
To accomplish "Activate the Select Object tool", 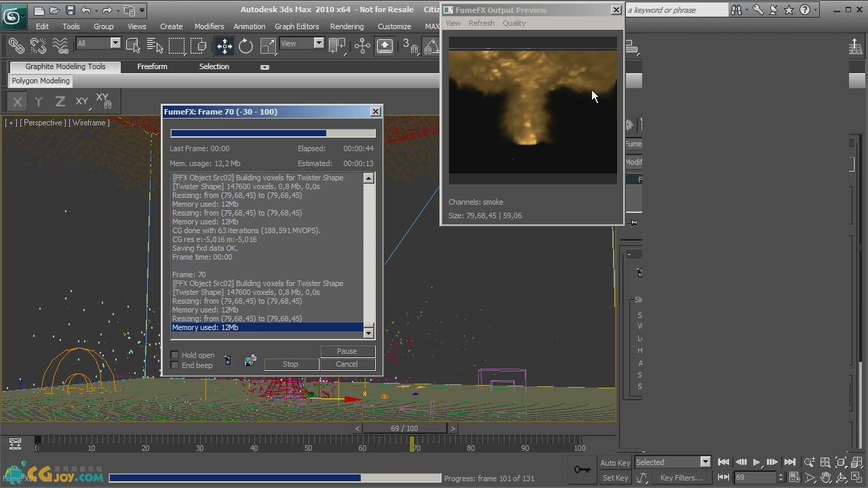I will pyautogui.click(x=134, y=45).
